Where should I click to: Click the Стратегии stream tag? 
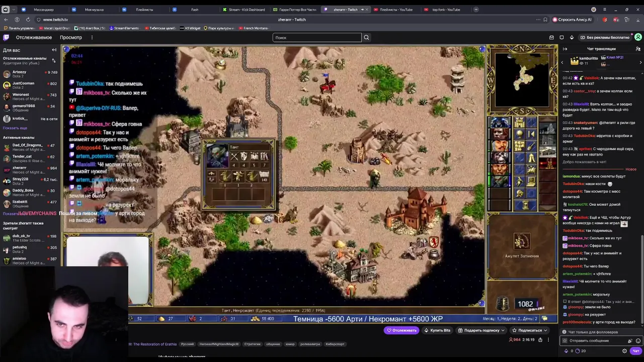[x=252, y=344]
